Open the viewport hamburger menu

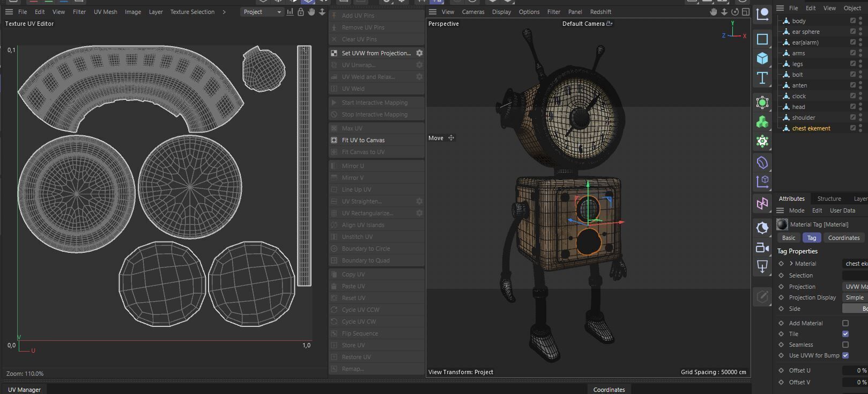[x=433, y=12]
